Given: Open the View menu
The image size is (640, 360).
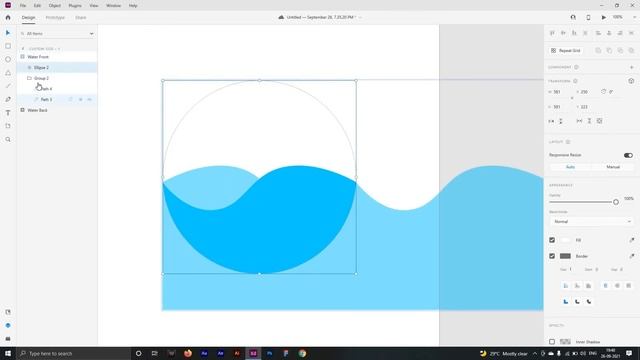Looking at the screenshot, I should (x=93, y=6).
